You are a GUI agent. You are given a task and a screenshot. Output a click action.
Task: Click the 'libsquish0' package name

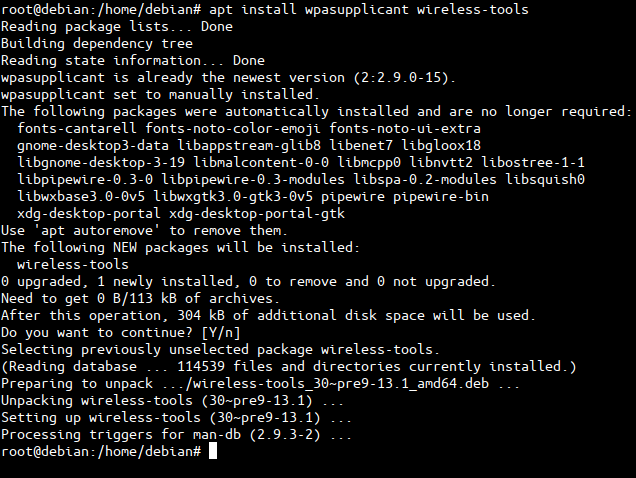point(544,180)
